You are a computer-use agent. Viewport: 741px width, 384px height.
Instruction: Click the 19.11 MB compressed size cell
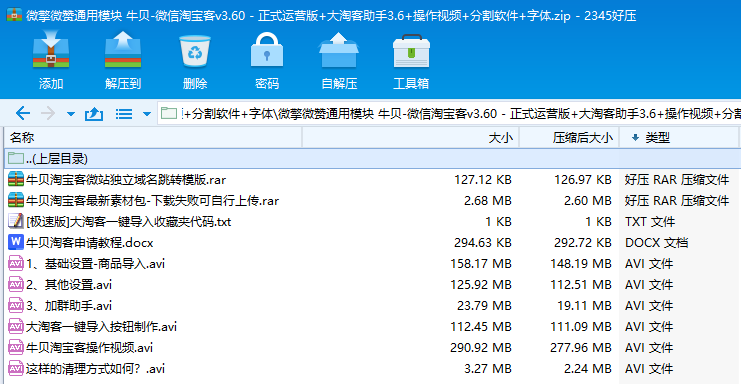click(x=585, y=306)
